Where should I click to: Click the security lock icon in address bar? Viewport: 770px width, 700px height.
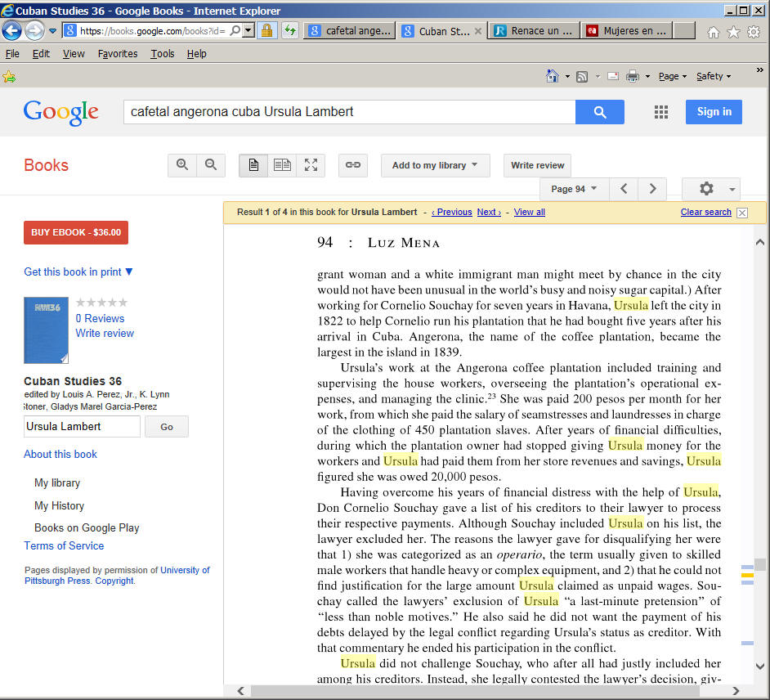click(266, 31)
